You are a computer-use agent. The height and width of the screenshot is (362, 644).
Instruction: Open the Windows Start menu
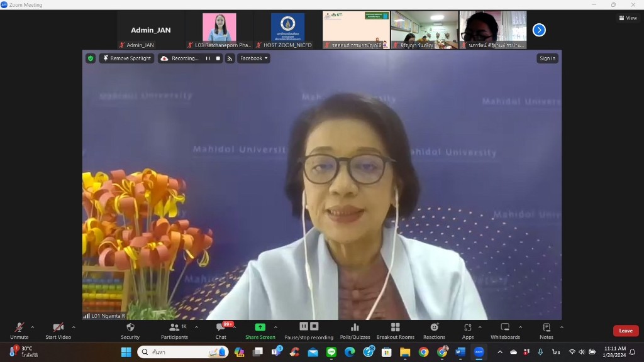point(126,352)
